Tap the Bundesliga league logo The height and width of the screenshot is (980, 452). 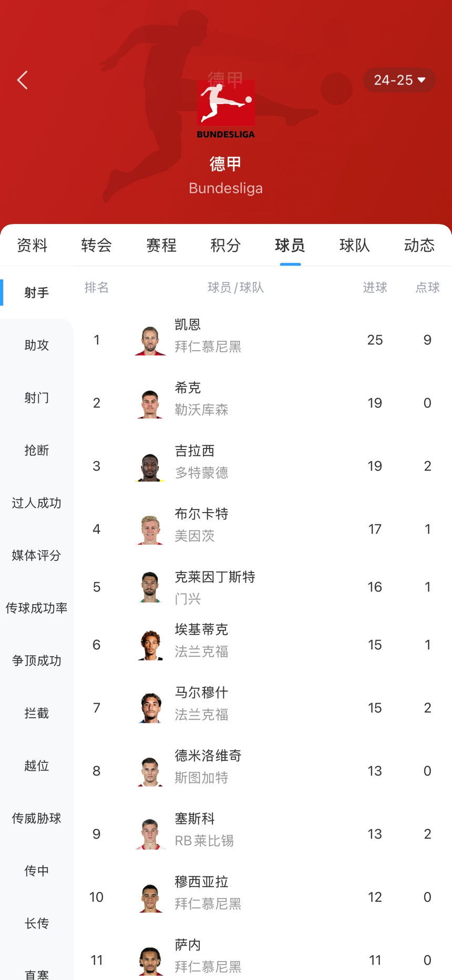click(x=226, y=109)
